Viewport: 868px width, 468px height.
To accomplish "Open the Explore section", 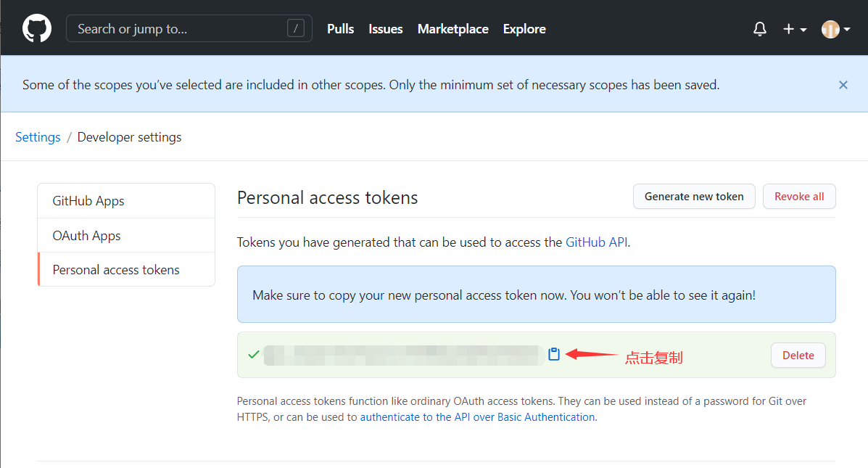I will [x=524, y=28].
